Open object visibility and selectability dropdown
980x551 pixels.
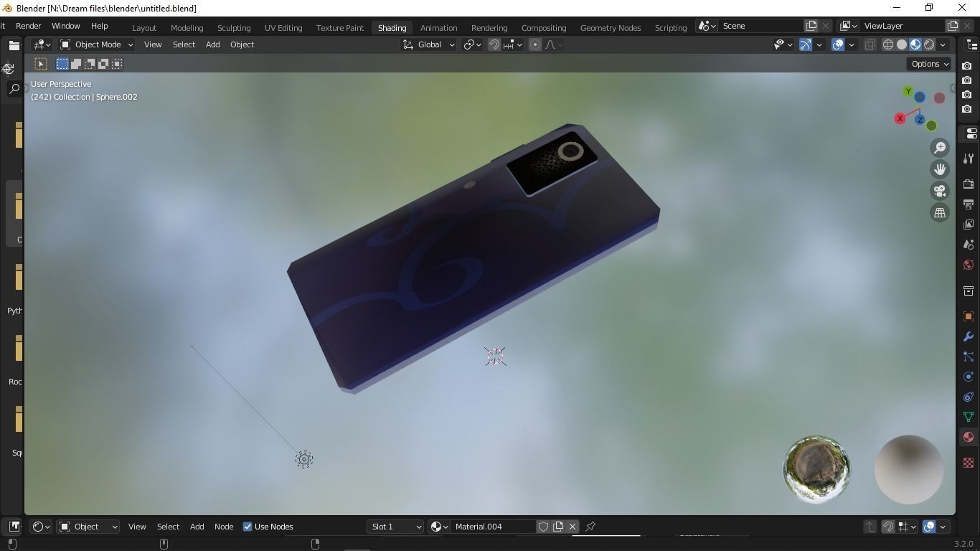[783, 44]
